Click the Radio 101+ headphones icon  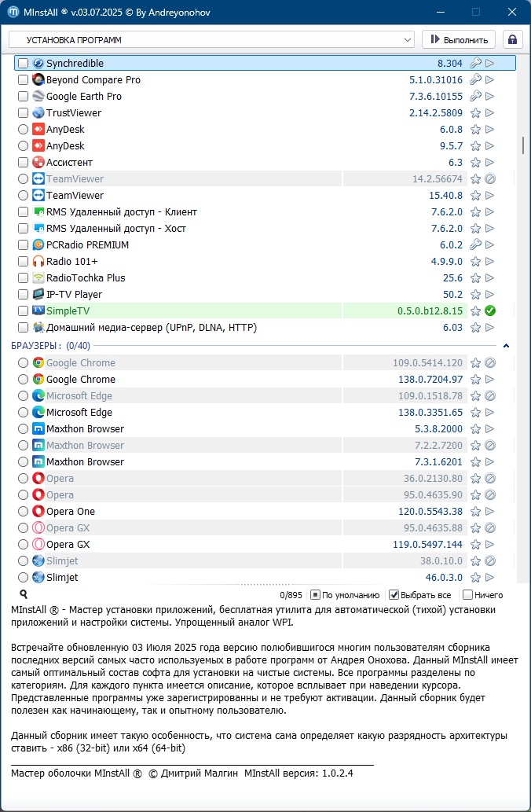click(38, 262)
